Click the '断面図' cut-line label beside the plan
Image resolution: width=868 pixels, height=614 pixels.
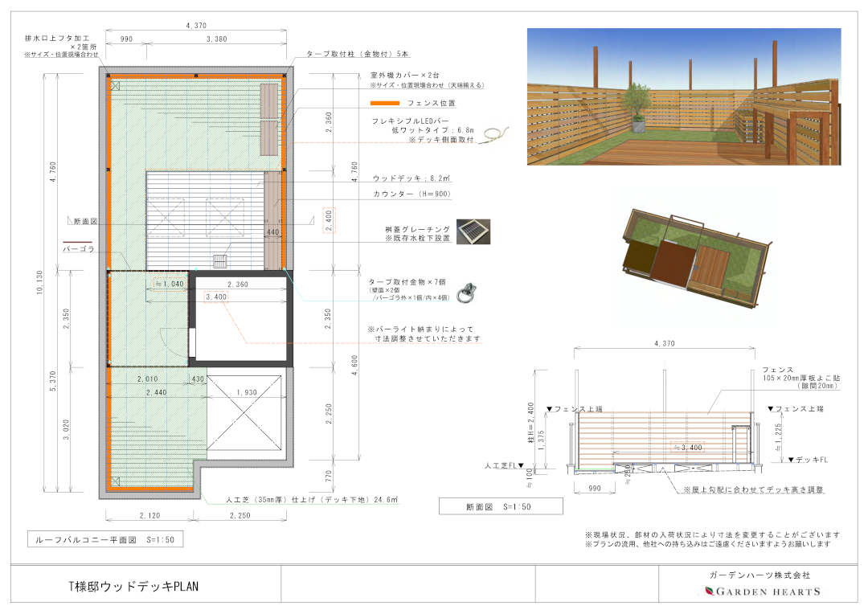click(x=85, y=222)
